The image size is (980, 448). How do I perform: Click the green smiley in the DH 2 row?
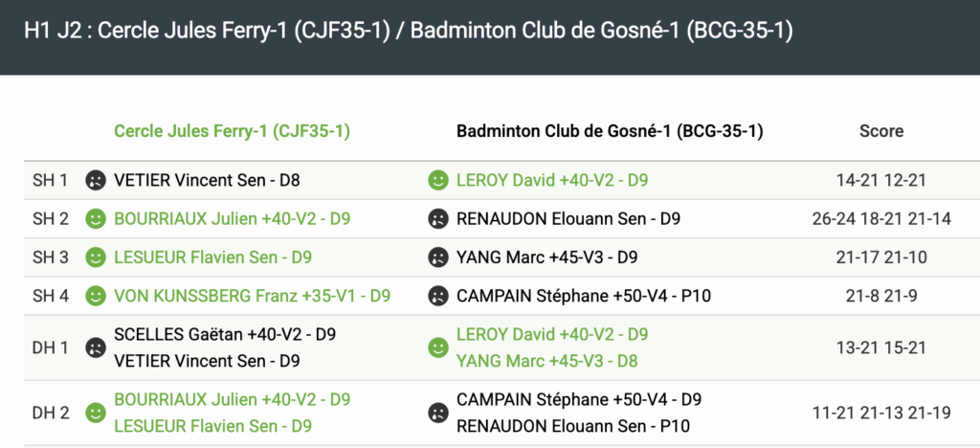coord(95,413)
